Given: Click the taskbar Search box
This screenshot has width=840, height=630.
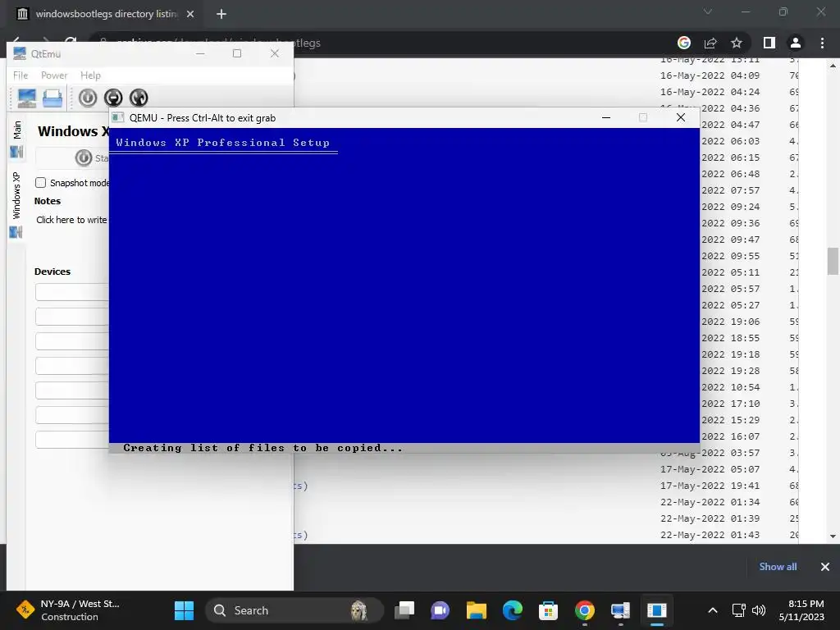Looking at the screenshot, I should tap(294, 610).
